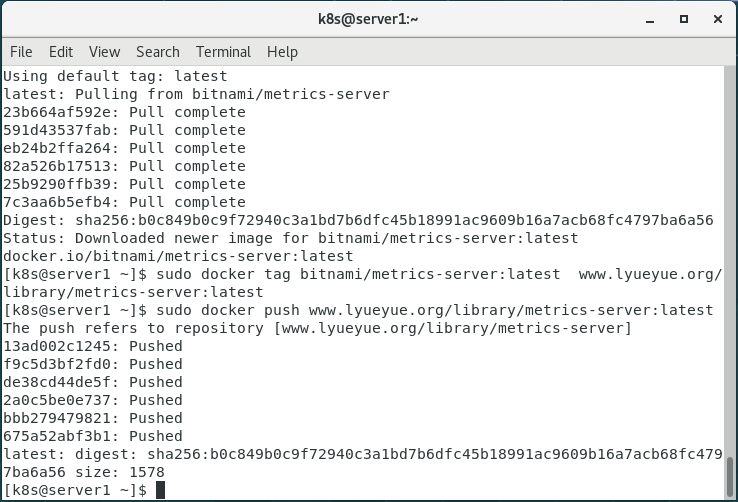738x502 pixels.
Task: Click the terminal cursor at the last prompt
Action: pyautogui.click(x=160, y=490)
